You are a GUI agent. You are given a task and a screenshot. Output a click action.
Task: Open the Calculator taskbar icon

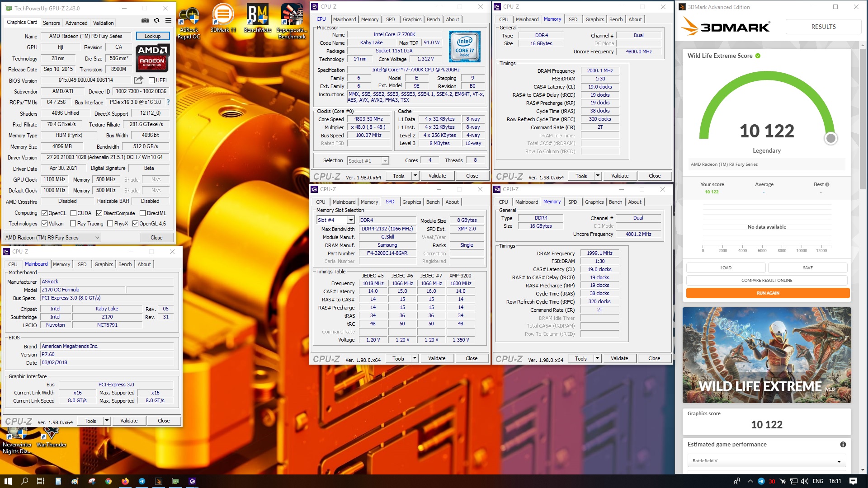pyautogui.click(x=58, y=481)
